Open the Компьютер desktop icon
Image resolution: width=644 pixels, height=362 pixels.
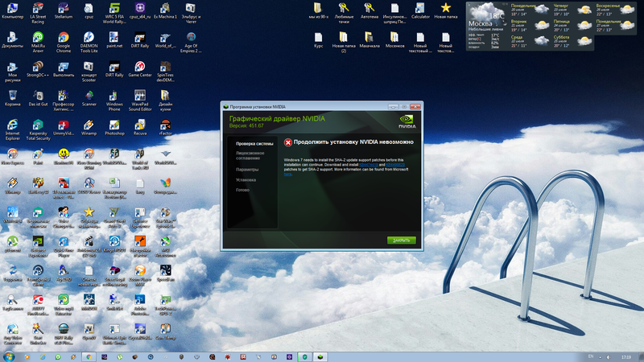point(12,11)
